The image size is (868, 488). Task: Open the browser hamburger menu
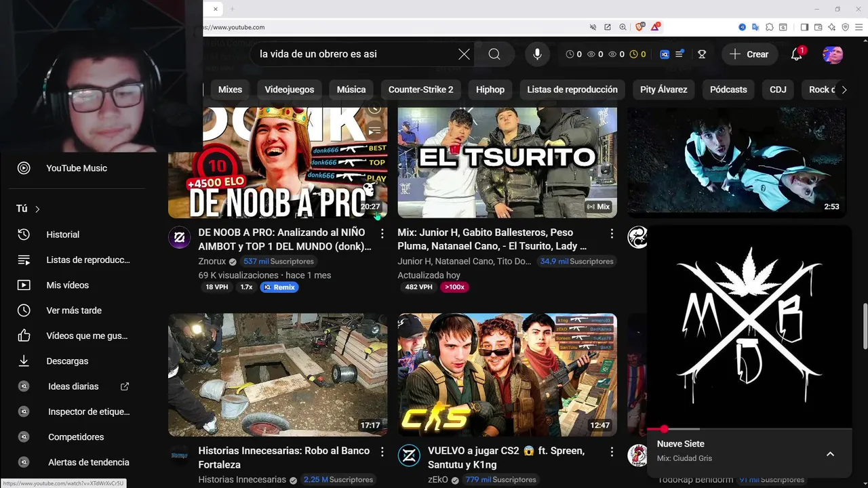859,27
